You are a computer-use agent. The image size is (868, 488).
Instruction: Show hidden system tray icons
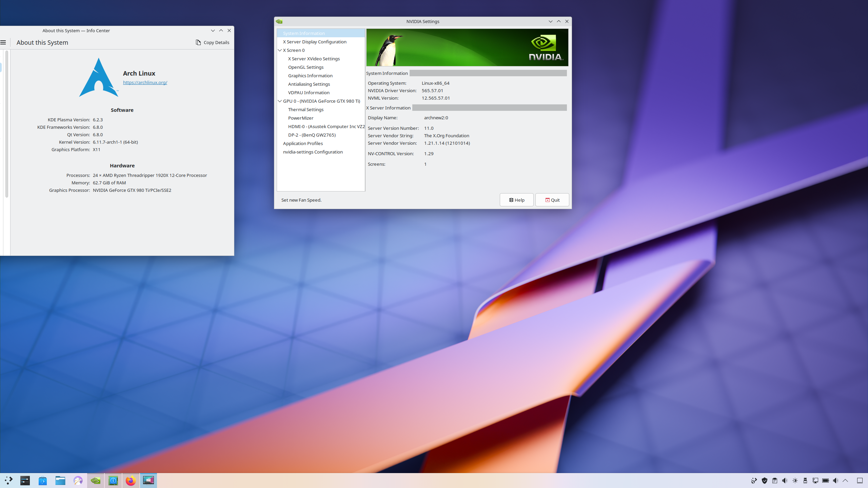[x=845, y=481]
